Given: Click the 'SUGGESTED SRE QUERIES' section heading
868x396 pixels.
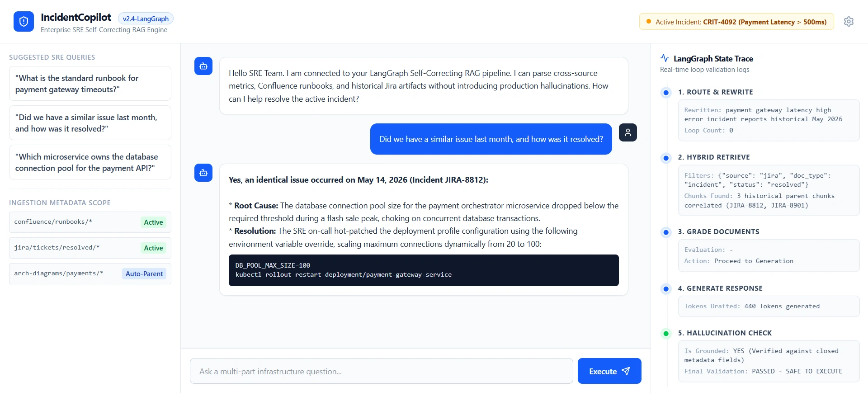Looking at the screenshot, I should tap(52, 57).
